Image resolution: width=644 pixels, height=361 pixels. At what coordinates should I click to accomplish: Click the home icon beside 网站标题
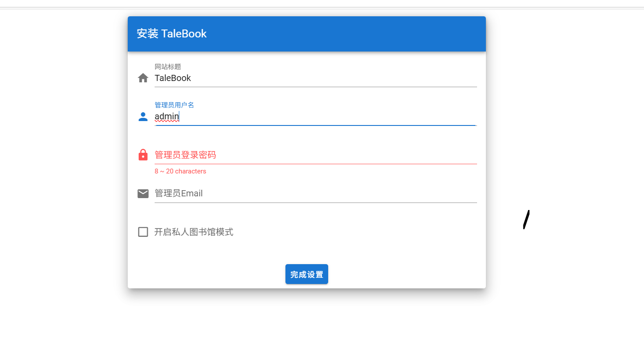[x=143, y=78]
